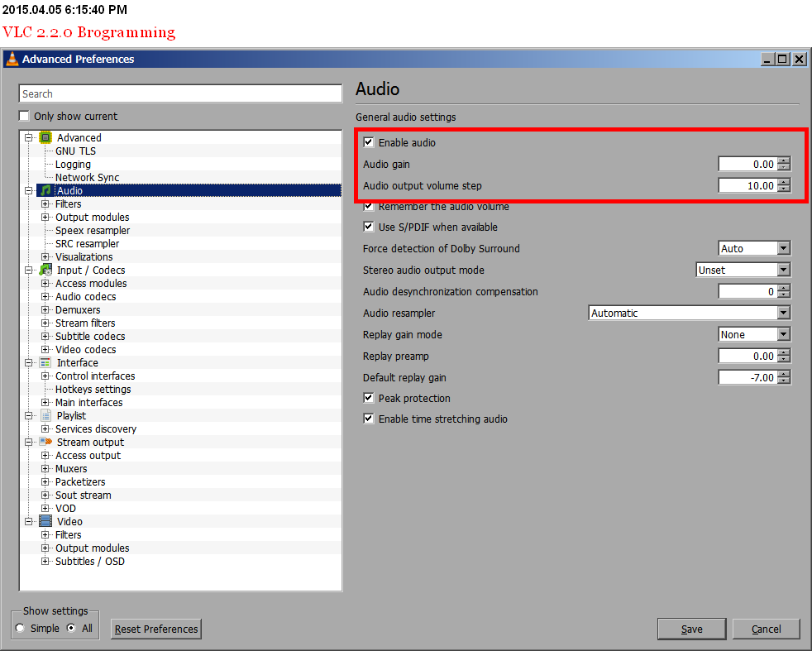Expand the Visualizations node
812x651 pixels.
(x=45, y=257)
